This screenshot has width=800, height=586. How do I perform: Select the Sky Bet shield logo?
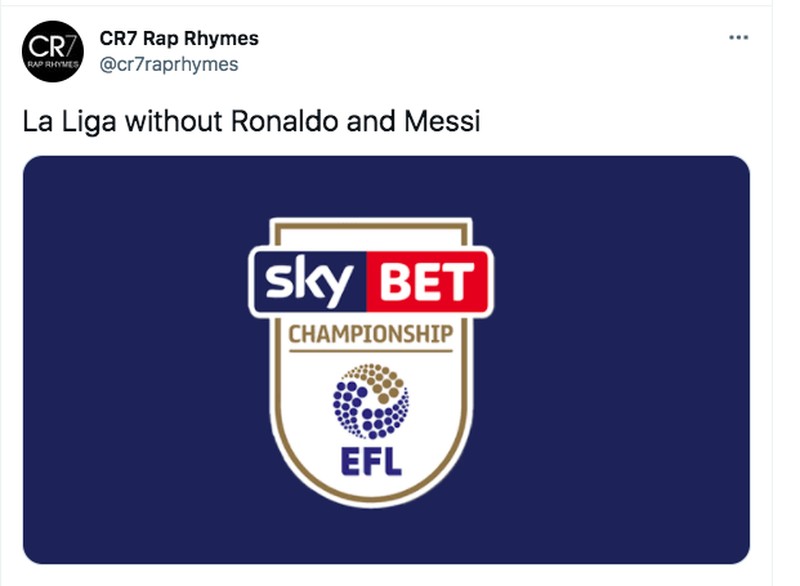tap(376, 360)
